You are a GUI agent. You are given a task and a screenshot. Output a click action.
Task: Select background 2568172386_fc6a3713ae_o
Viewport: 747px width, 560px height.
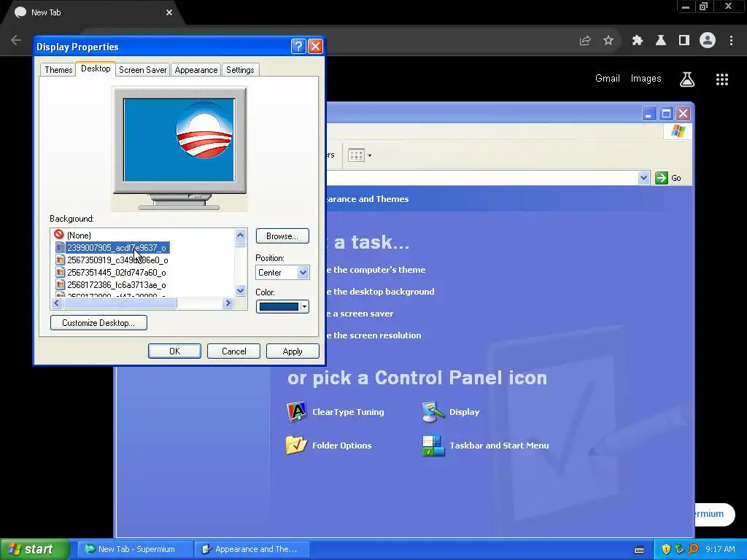pos(116,285)
